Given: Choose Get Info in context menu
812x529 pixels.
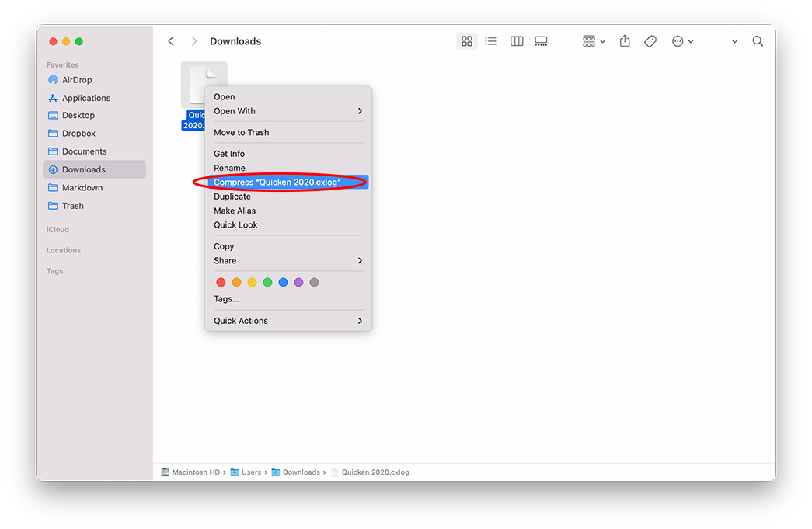Looking at the screenshot, I should coord(229,154).
